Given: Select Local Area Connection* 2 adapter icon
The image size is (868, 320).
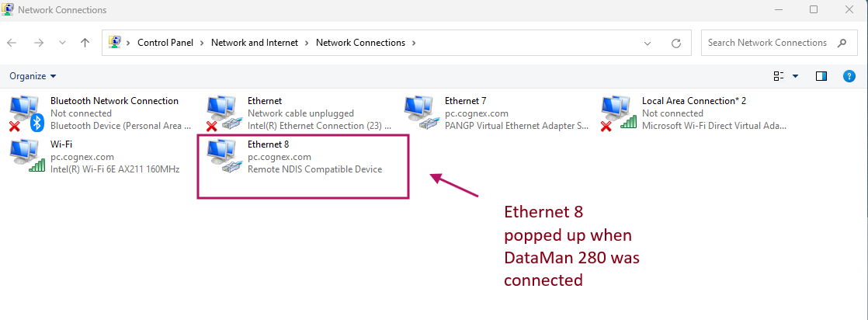Looking at the screenshot, I should (617, 113).
